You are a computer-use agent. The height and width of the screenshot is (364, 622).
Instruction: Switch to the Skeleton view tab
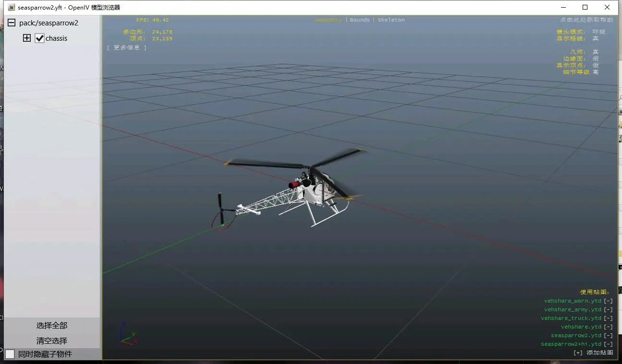[x=391, y=20]
